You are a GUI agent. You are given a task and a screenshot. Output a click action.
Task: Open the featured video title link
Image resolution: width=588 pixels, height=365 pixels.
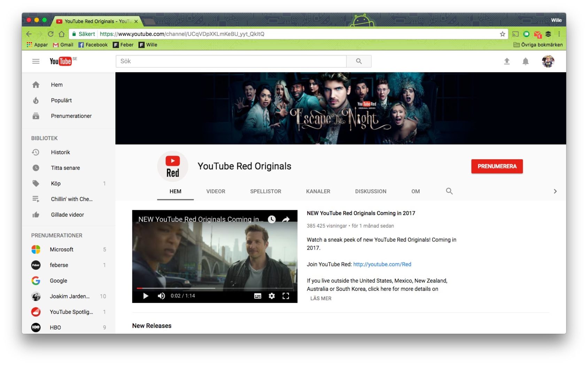(361, 213)
